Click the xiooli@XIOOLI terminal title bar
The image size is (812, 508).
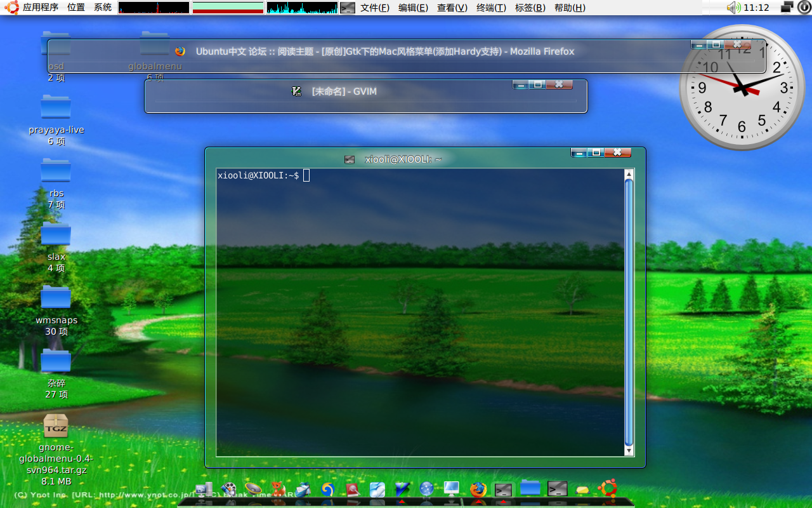[x=403, y=159]
